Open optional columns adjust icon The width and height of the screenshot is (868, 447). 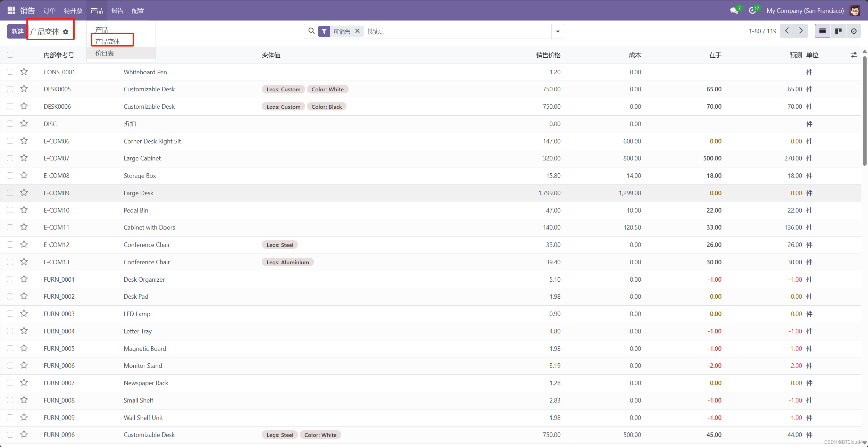pos(854,55)
